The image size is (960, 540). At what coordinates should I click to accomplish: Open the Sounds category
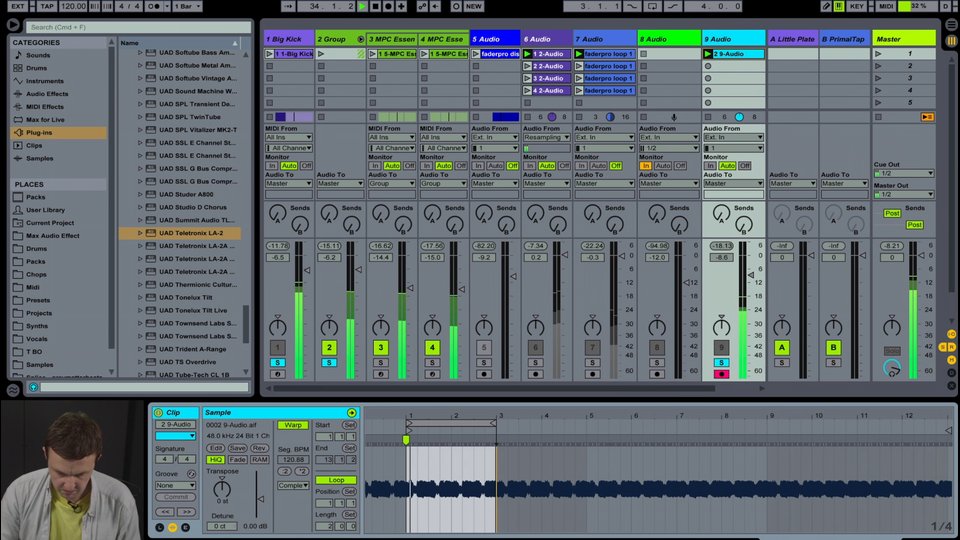click(x=38, y=55)
